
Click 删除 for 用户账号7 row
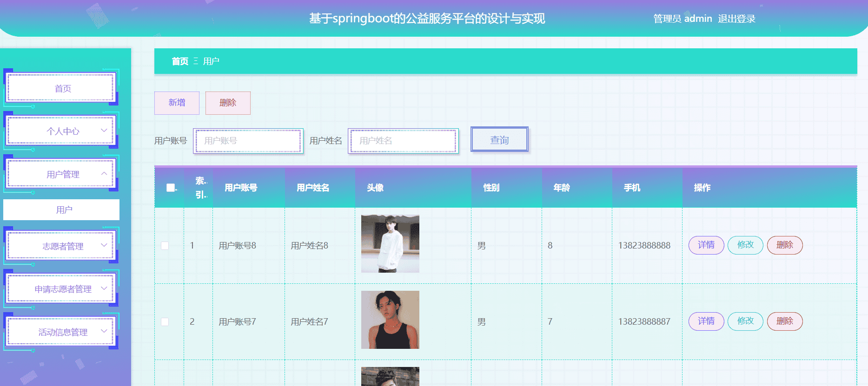(785, 321)
